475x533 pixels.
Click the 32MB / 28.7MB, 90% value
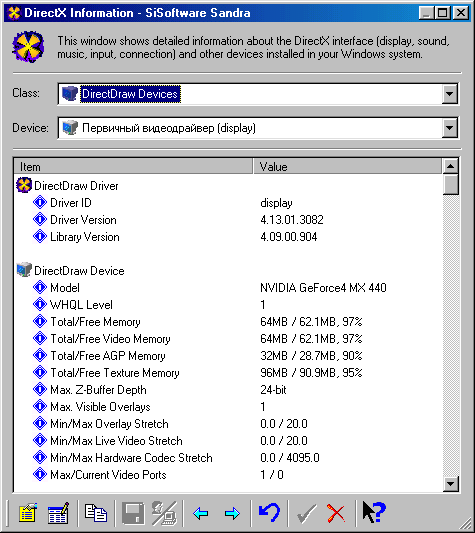click(x=311, y=356)
